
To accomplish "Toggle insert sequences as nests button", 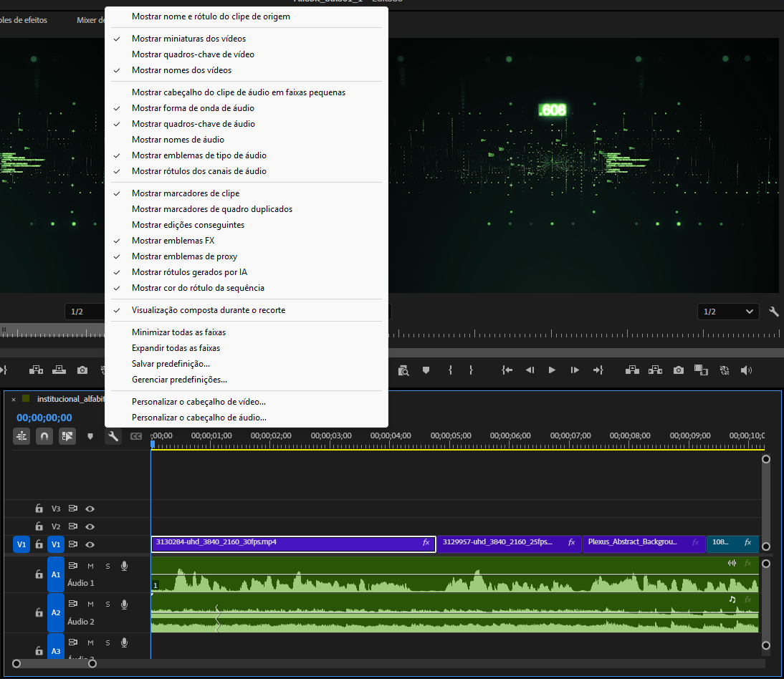I will (x=21, y=437).
